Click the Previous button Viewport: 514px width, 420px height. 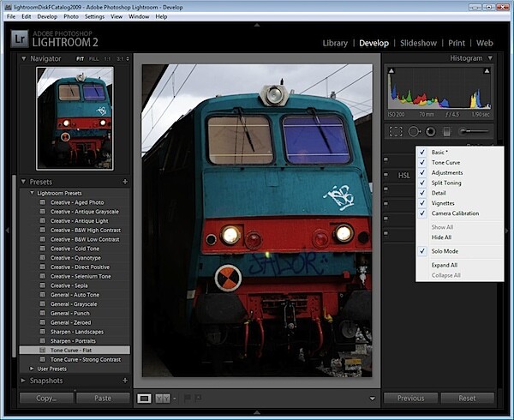point(410,398)
